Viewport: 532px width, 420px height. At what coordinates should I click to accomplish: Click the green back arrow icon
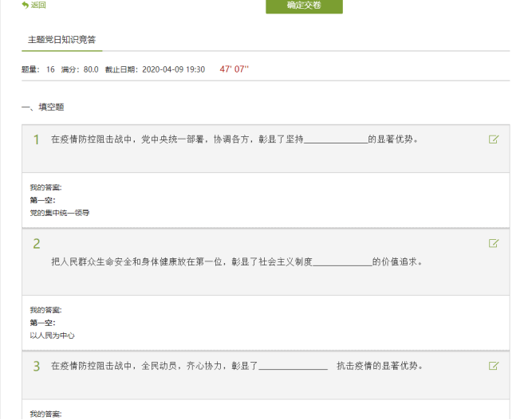[x=26, y=5]
